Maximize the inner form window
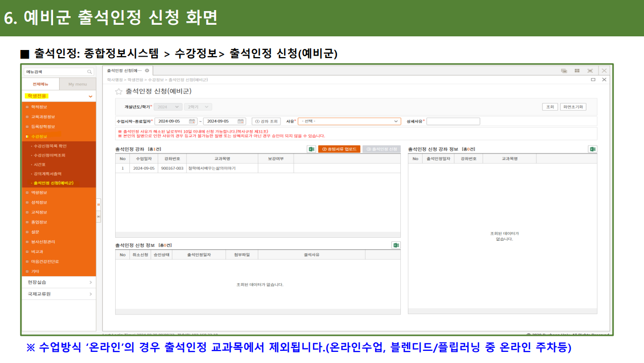This screenshot has height=363, width=644. click(x=593, y=80)
